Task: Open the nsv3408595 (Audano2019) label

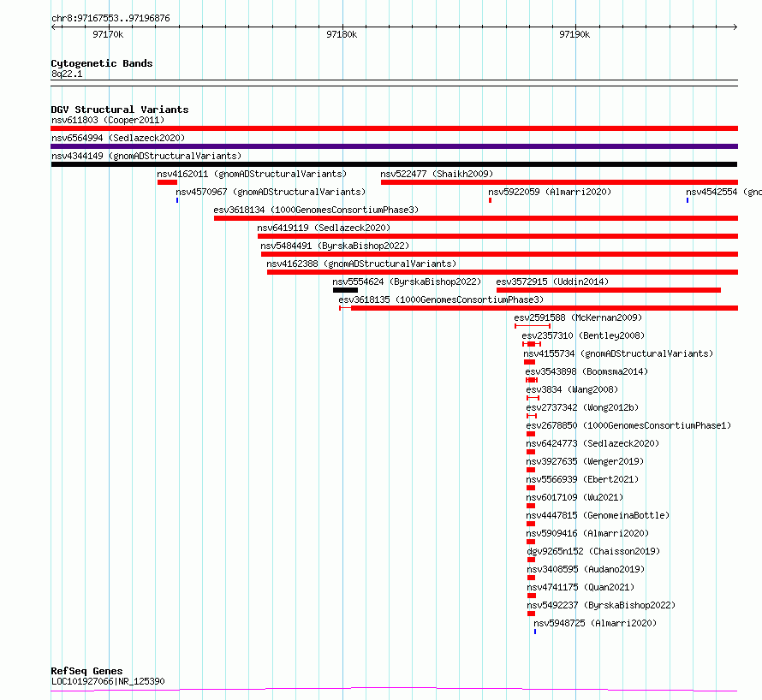Action: click(586, 569)
